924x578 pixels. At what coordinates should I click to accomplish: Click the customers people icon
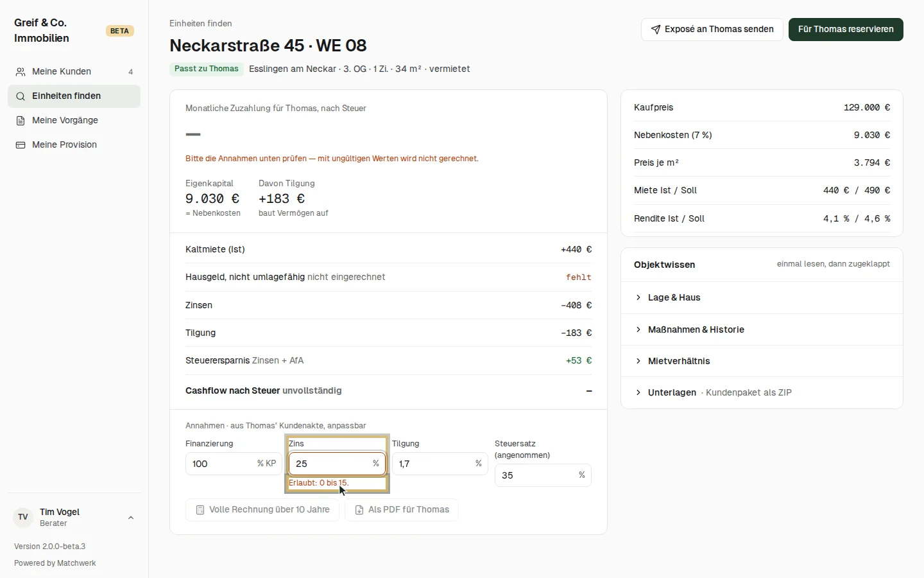point(21,72)
